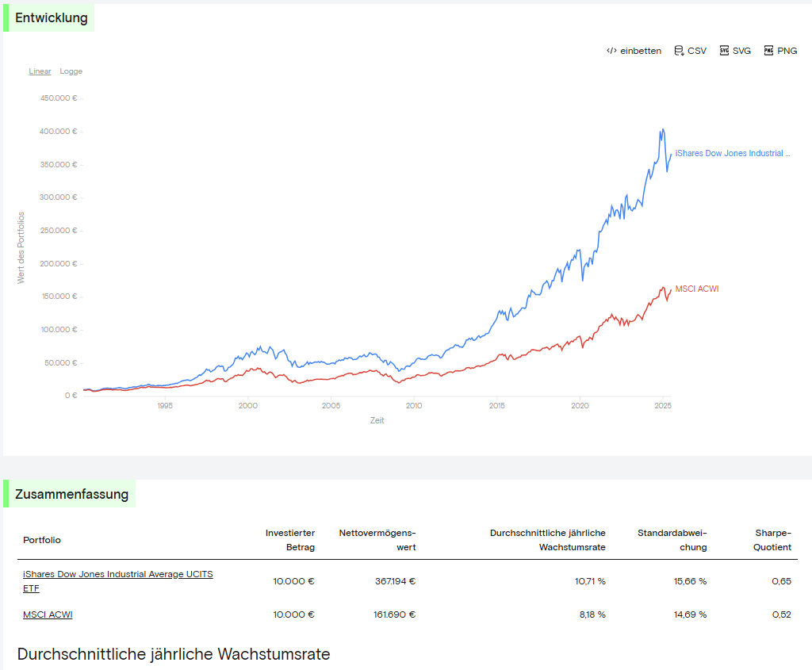Click the CSV download icon
The height and width of the screenshot is (670, 812).
coord(678,51)
